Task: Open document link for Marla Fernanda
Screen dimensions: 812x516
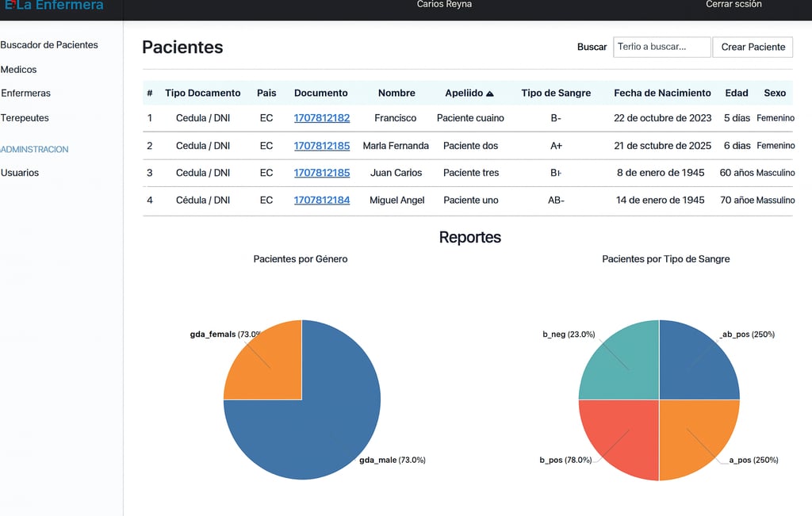Action: coord(322,146)
